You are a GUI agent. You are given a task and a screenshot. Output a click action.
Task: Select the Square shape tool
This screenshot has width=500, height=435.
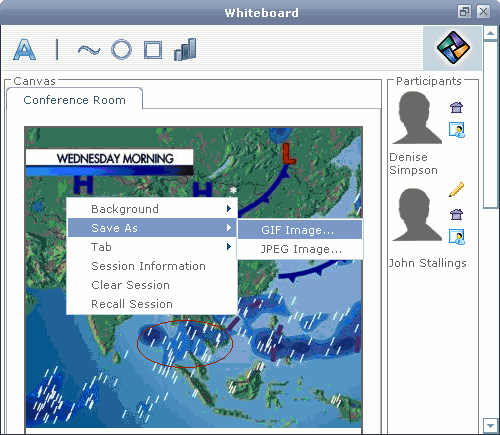click(x=153, y=50)
